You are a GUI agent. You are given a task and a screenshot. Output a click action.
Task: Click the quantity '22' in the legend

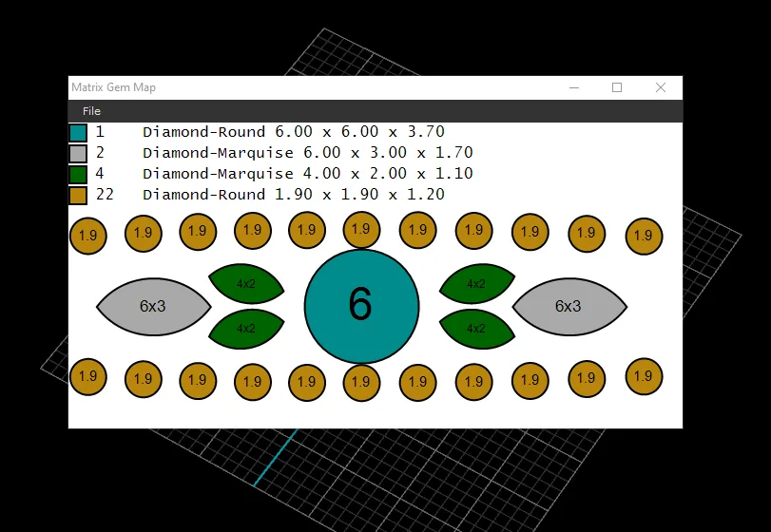click(105, 195)
